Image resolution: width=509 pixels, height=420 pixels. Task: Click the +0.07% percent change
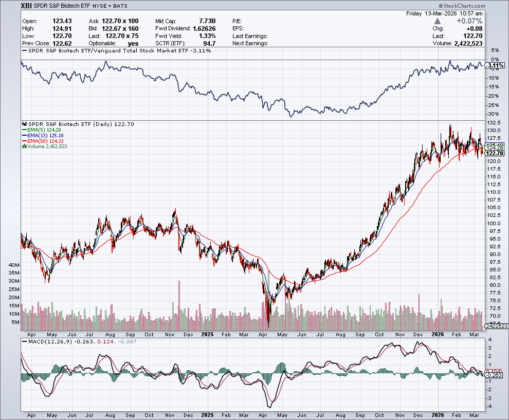469,21
